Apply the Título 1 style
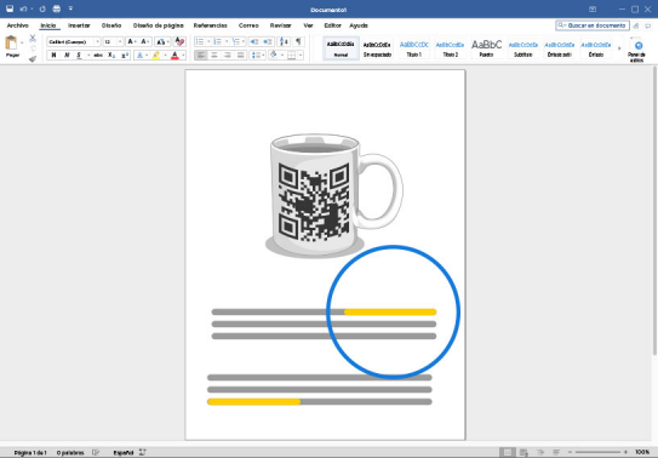 coord(414,48)
